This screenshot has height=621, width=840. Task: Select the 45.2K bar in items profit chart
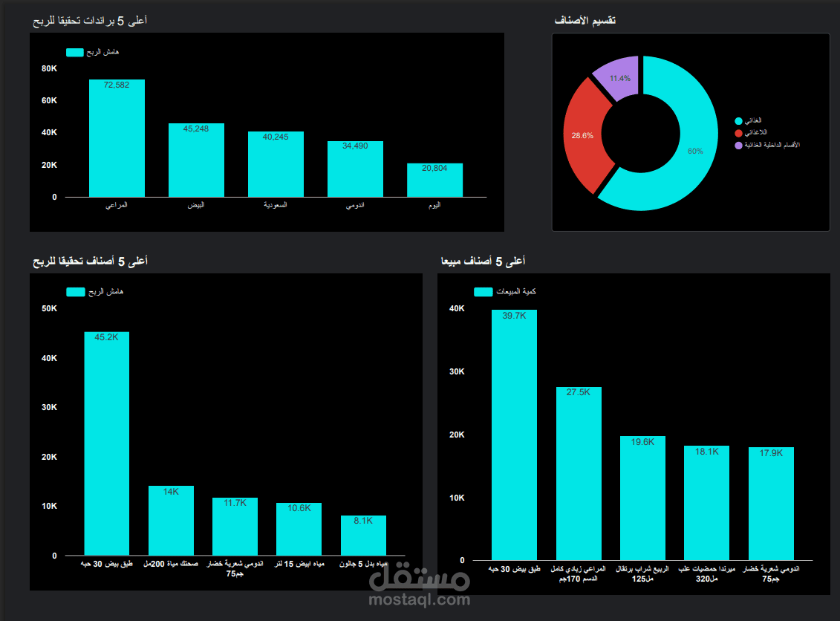pos(107,443)
